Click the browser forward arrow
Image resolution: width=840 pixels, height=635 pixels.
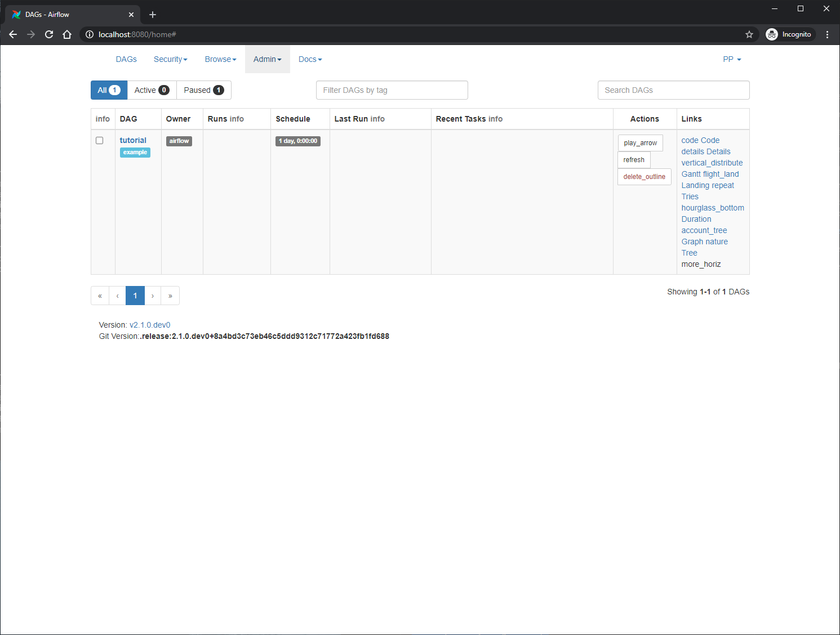(x=31, y=34)
